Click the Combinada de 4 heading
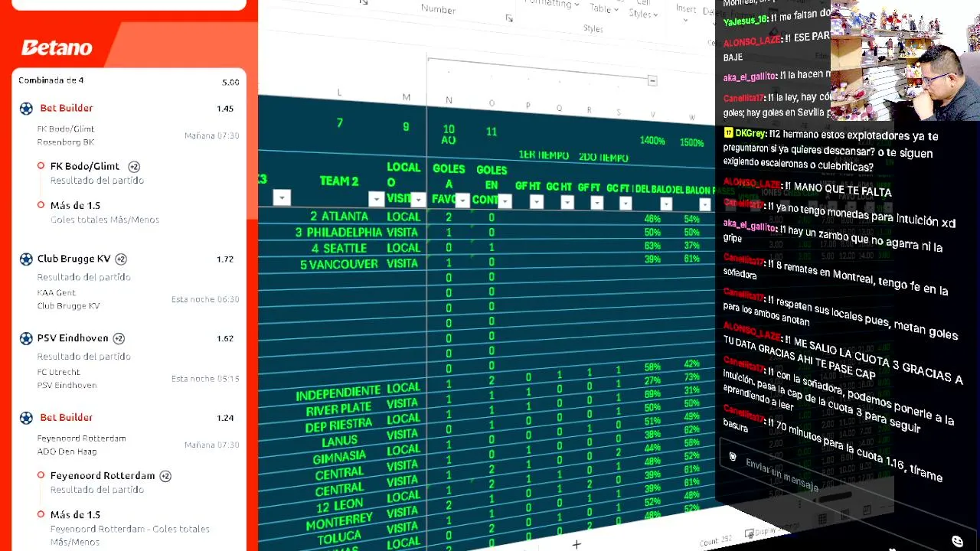The image size is (980, 551). [x=51, y=80]
